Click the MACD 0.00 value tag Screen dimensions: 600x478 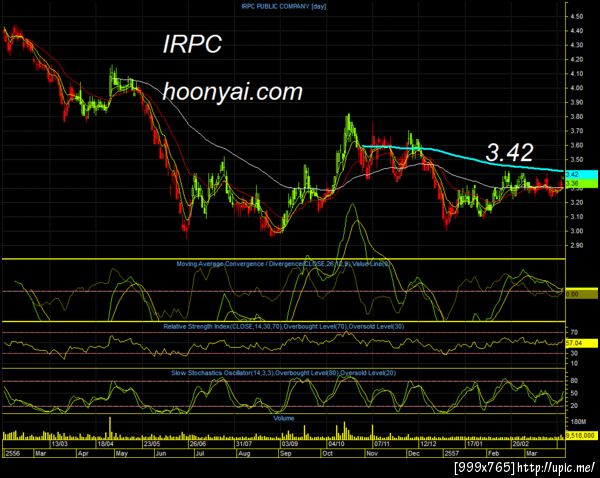tap(581, 294)
